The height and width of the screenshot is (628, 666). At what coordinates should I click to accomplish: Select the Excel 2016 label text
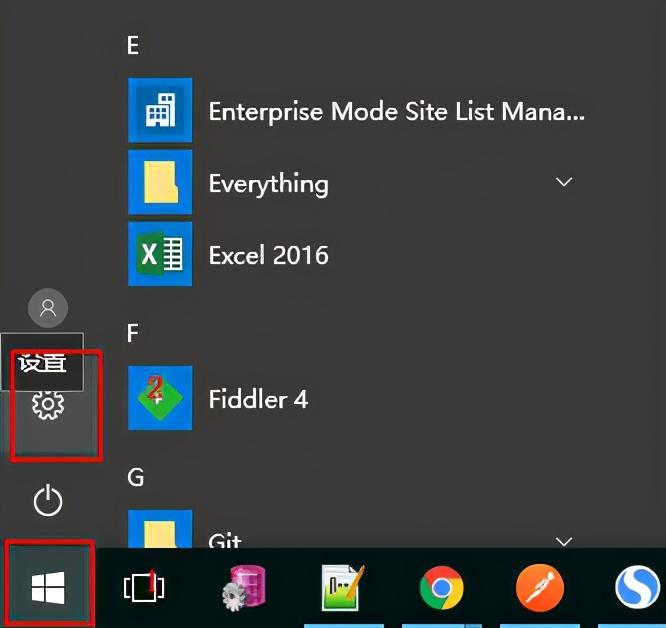point(268,255)
